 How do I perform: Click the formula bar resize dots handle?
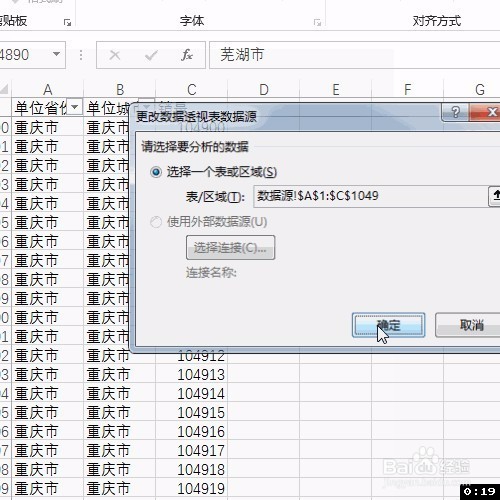[x=81, y=55]
